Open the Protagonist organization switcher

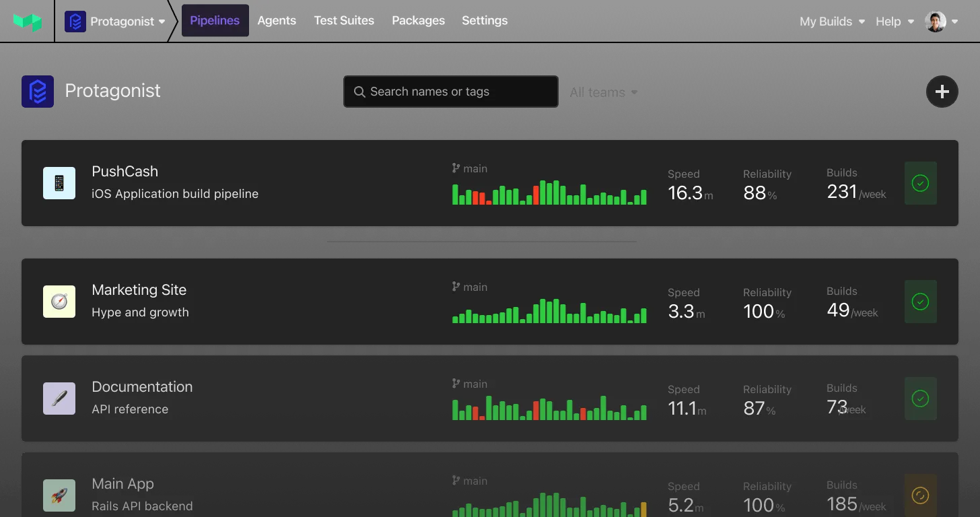pyautogui.click(x=115, y=22)
